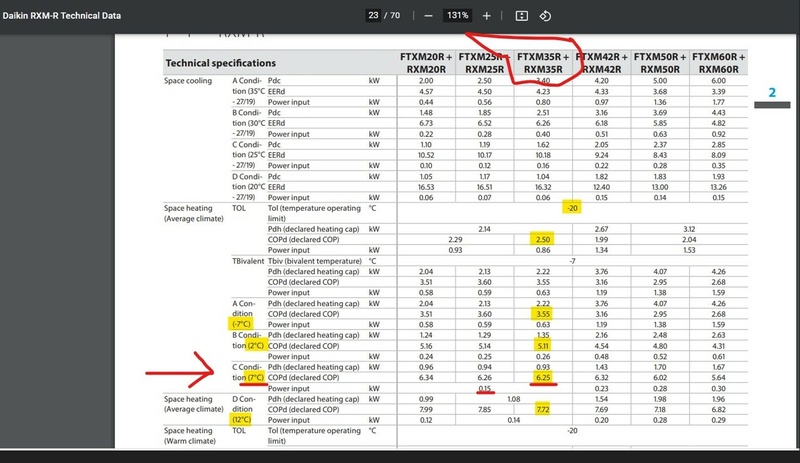Click the highlighted -20 Tol value
The height and width of the screenshot is (463, 800).
tap(572, 208)
